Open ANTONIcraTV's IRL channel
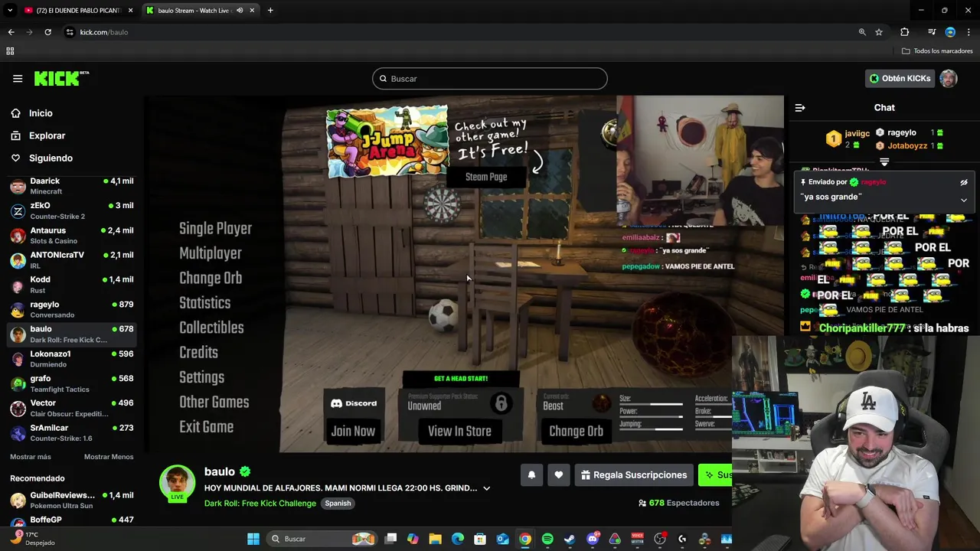 pyautogui.click(x=72, y=259)
